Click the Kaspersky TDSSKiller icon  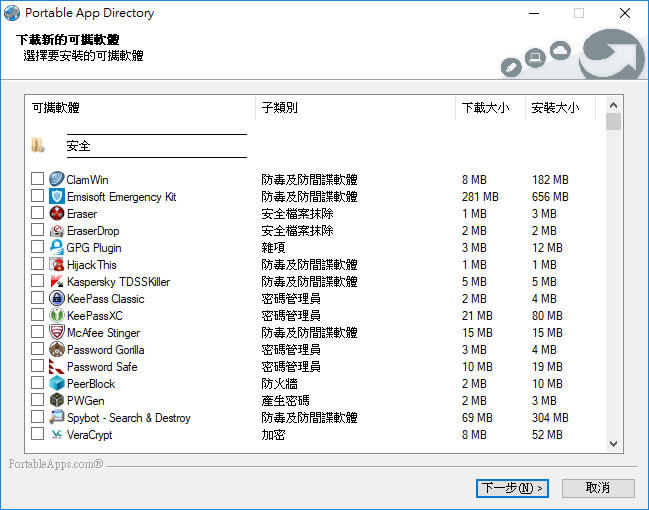pos(57,281)
